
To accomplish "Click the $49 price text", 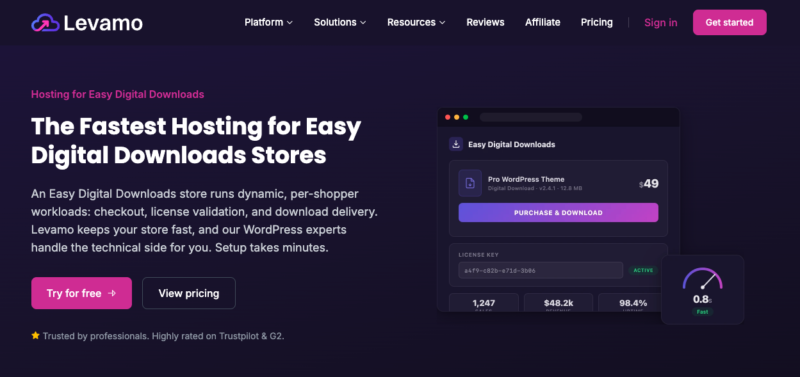I will pyautogui.click(x=648, y=184).
